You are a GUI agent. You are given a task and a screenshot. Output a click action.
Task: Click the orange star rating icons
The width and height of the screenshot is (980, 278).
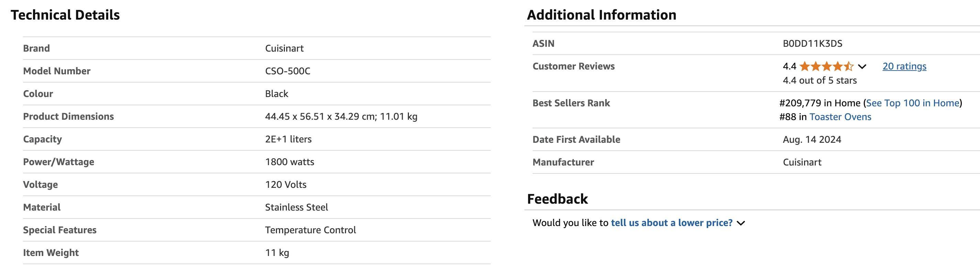[x=826, y=66]
